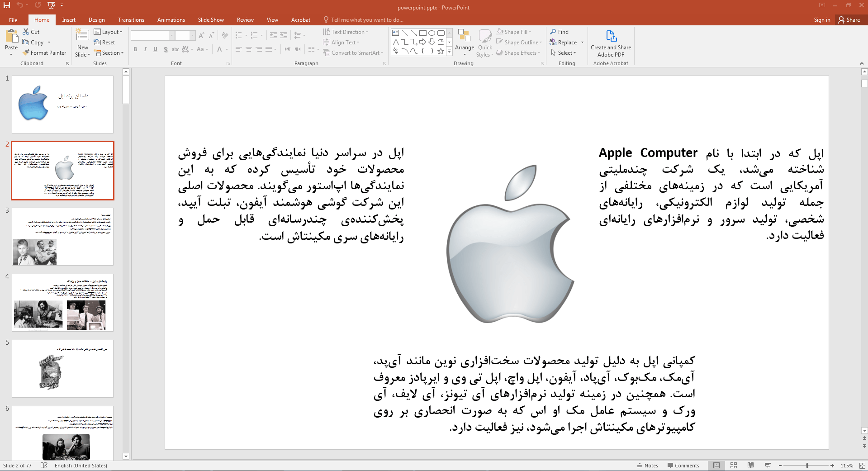Click the Undo arrow in title bar
Screen dimensions: 868x471
click(20, 5)
